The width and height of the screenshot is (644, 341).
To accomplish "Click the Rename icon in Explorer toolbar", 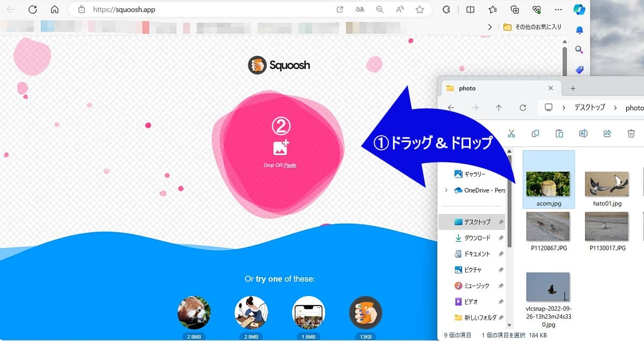I will click(583, 133).
